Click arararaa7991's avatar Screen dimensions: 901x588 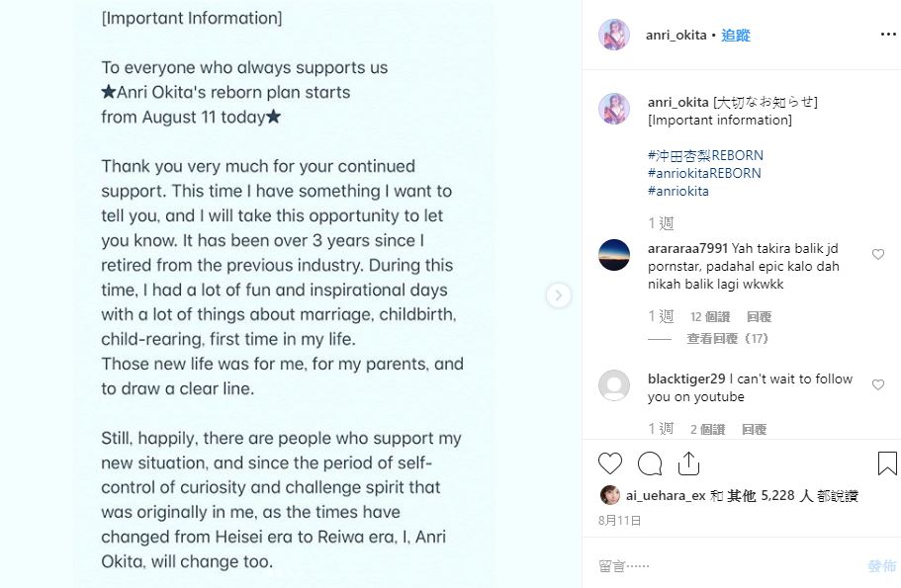click(614, 255)
